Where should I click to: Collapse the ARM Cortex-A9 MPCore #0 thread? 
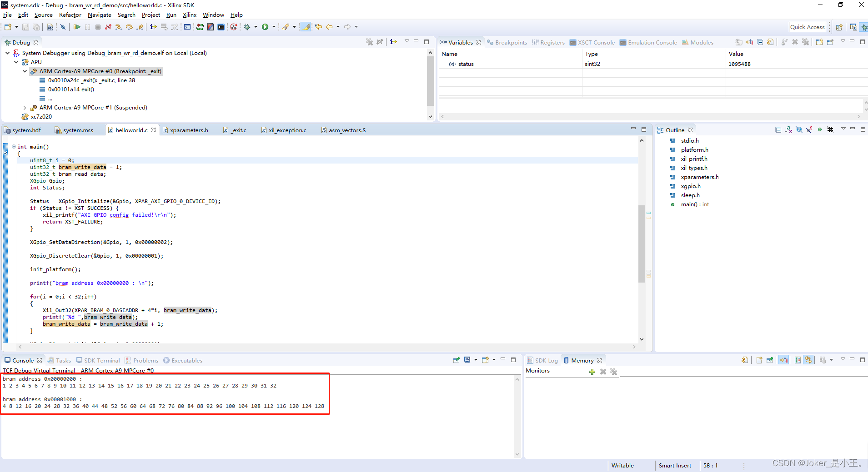point(25,71)
